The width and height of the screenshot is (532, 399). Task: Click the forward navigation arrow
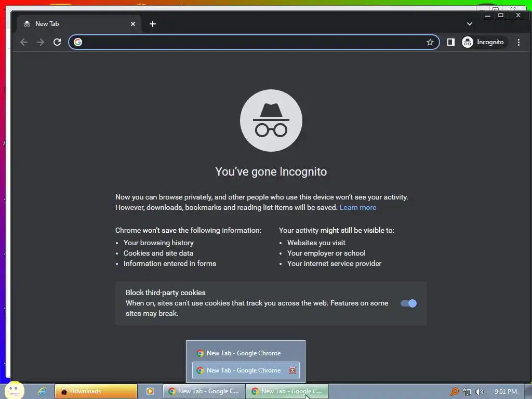pyautogui.click(x=41, y=42)
